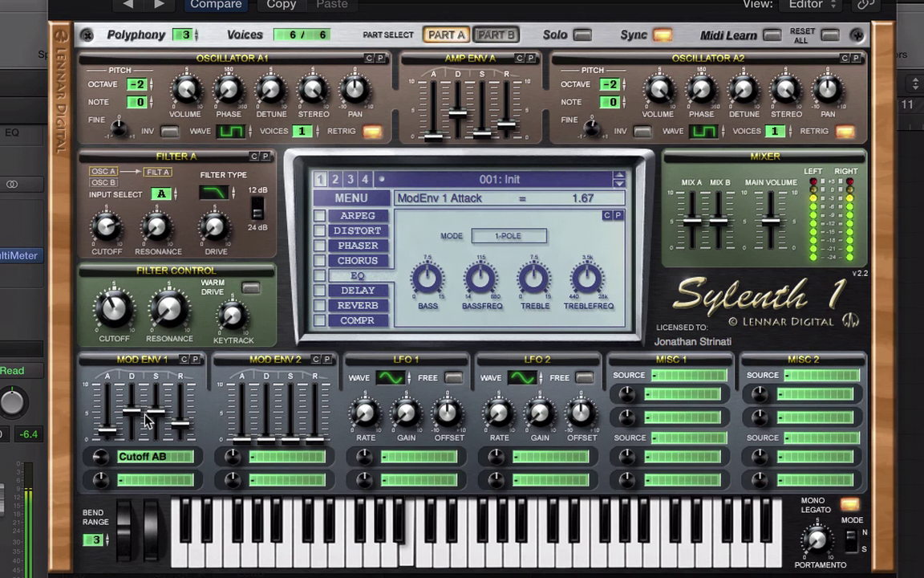The image size is (924, 578).
Task: Click Oscillator A1 Fine tune knob
Action: point(119,128)
